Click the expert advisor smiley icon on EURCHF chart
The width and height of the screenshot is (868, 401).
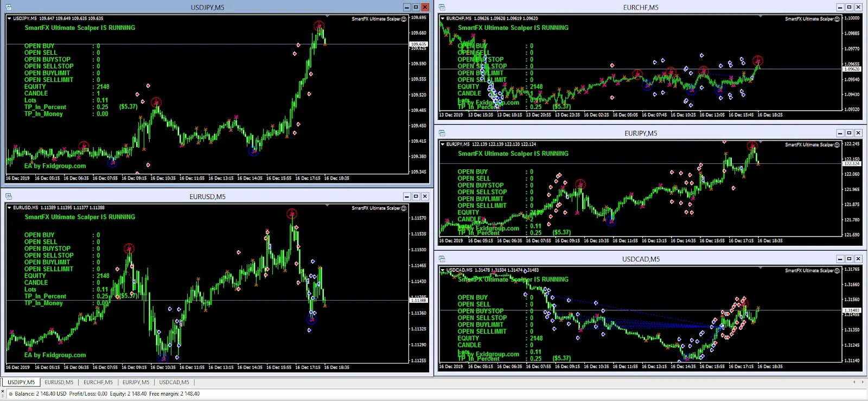[837, 19]
